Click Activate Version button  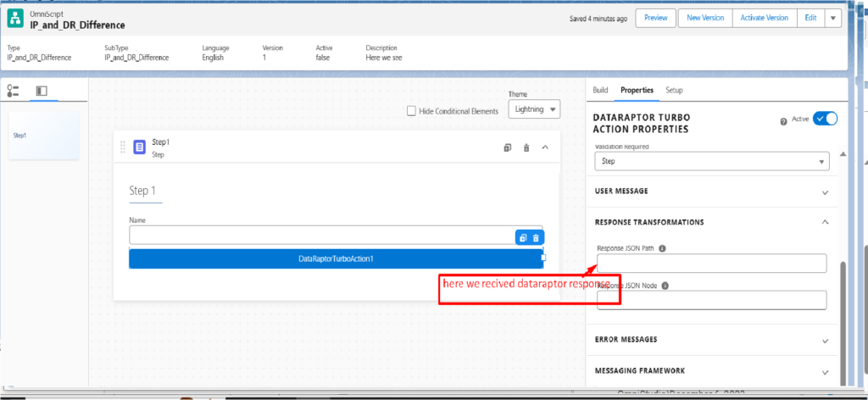coord(765,18)
